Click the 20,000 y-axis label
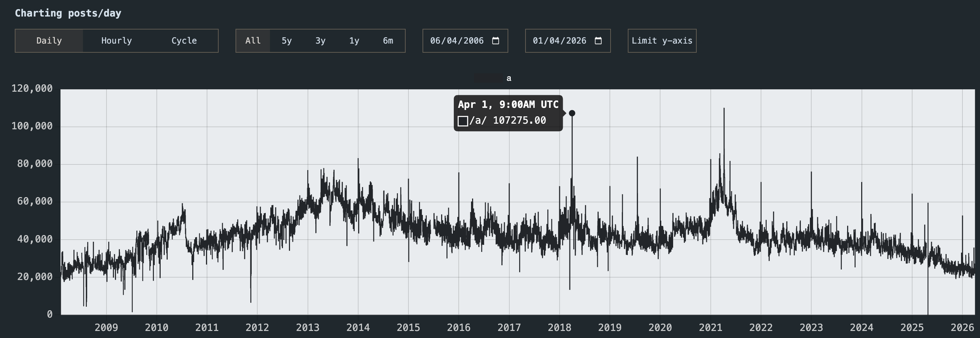The width and height of the screenshot is (980, 338). [34, 277]
